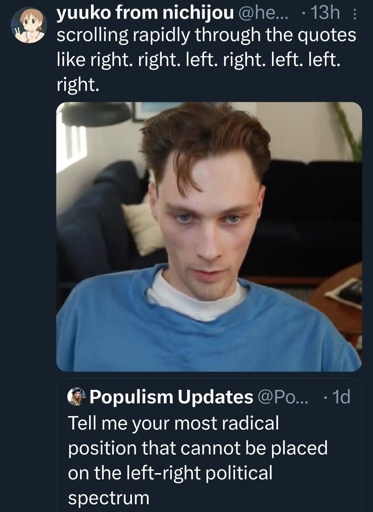Click the cream pillow in the photo
This screenshot has width=373, height=512.
pos(142,227)
